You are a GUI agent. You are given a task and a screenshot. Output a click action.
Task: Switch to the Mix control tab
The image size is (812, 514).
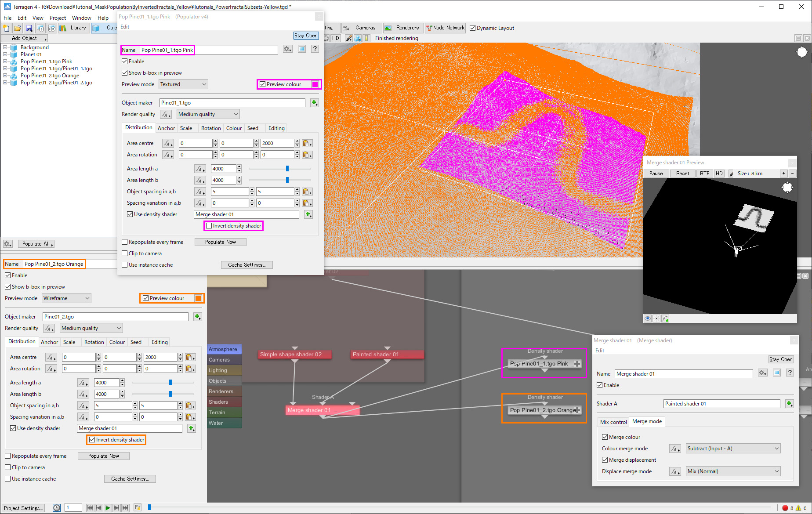613,422
